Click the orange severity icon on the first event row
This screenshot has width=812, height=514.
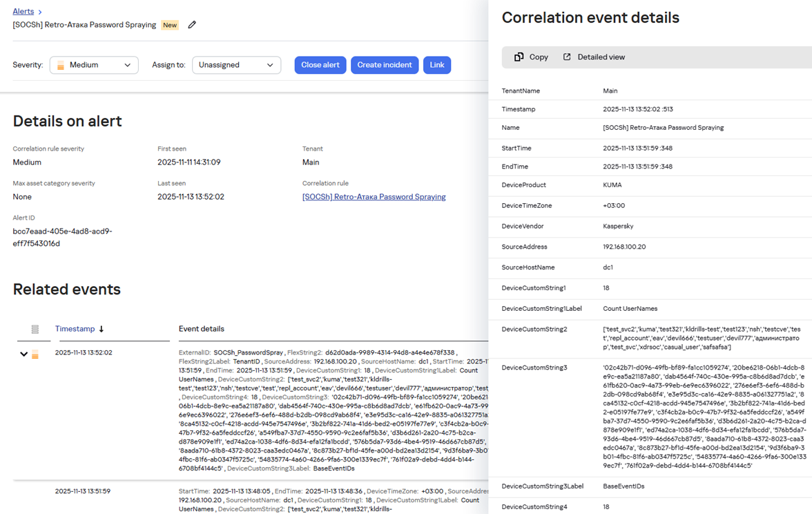(35, 354)
